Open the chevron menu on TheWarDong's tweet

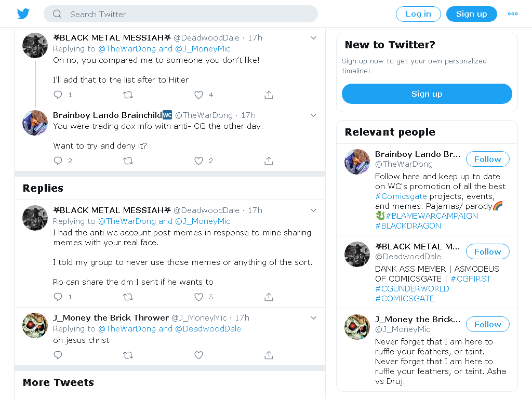[x=313, y=115]
